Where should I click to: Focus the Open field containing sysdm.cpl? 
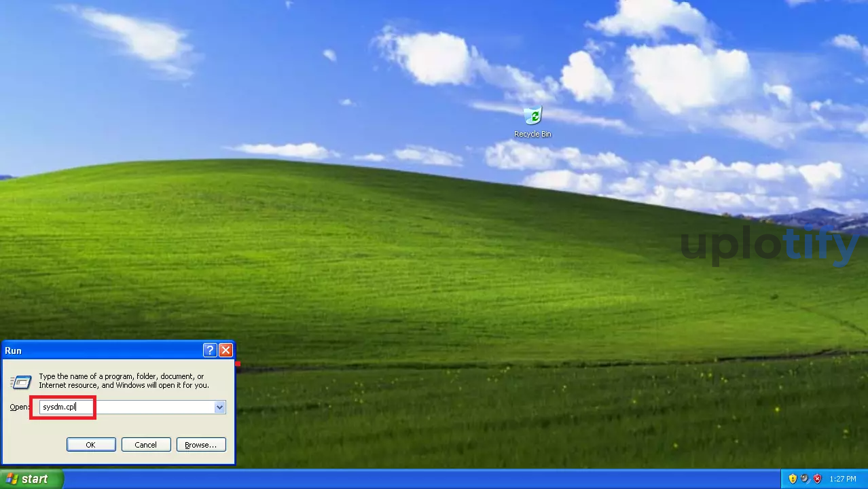click(127, 407)
